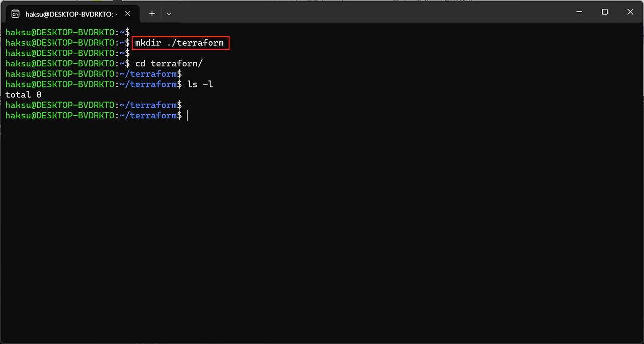Maximize the terminal window
The width and height of the screenshot is (644, 344).
click(605, 12)
